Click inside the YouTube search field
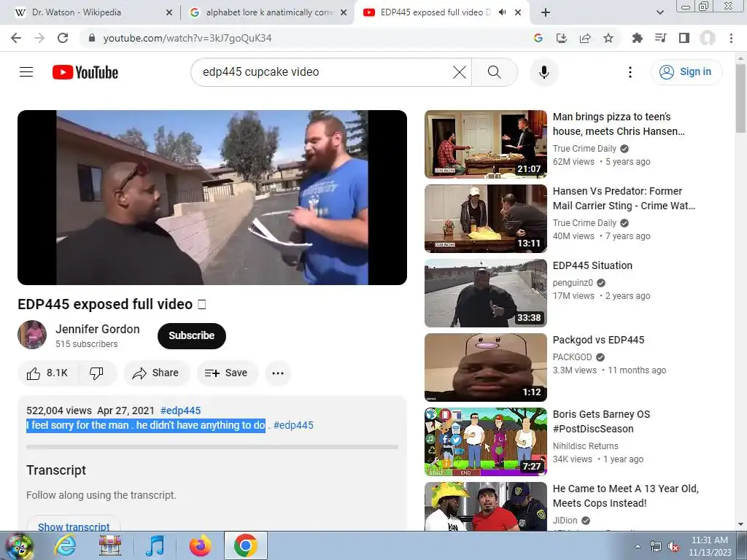 pos(324,72)
